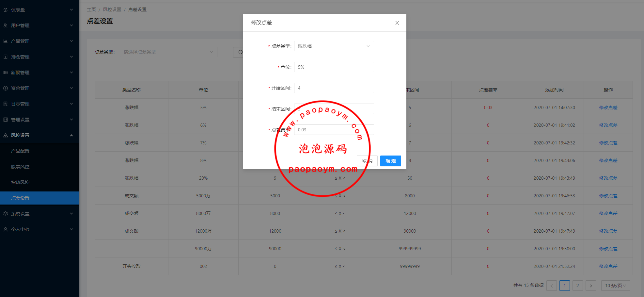Click the 系统设置 gear icon
644x297 pixels.
pyautogui.click(x=6, y=214)
